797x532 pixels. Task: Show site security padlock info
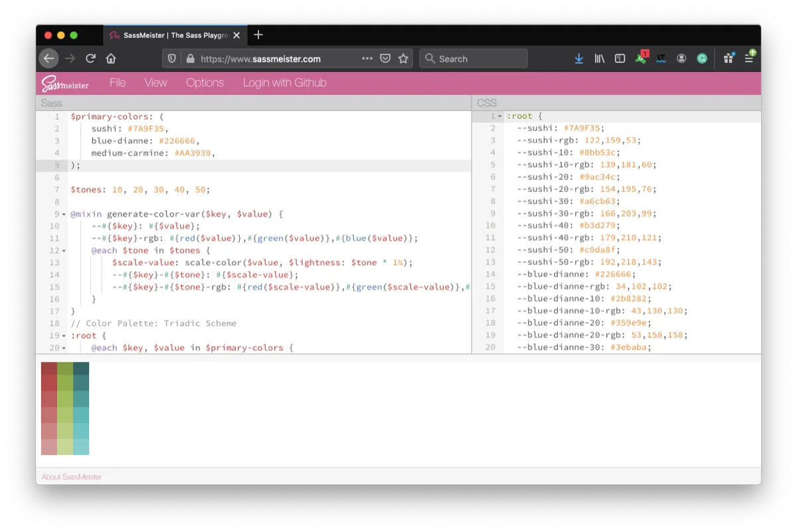(x=190, y=58)
